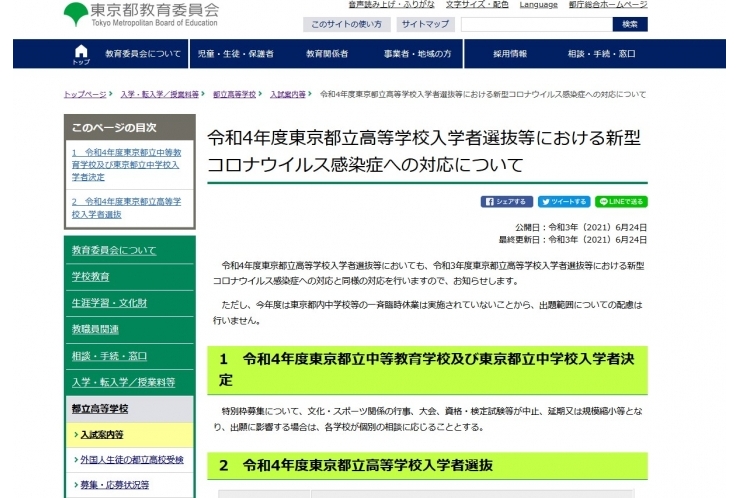
Task: Open 教育関係者 navigation menu
Action: pos(327,54)
